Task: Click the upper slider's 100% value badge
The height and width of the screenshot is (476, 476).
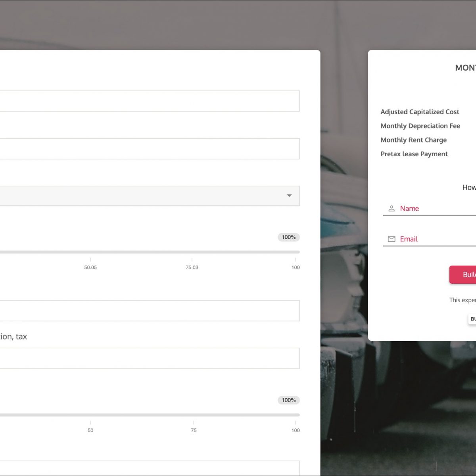Action: [288, 237]
